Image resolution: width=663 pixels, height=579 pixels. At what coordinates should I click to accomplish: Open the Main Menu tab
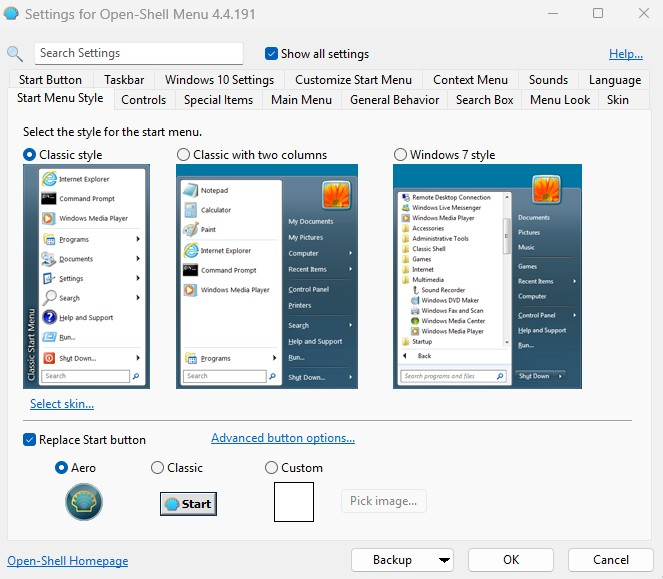301,100
